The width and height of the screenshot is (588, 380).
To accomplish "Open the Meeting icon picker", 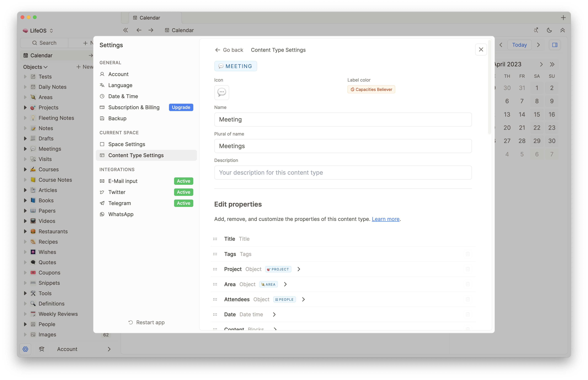I will 222,92.
